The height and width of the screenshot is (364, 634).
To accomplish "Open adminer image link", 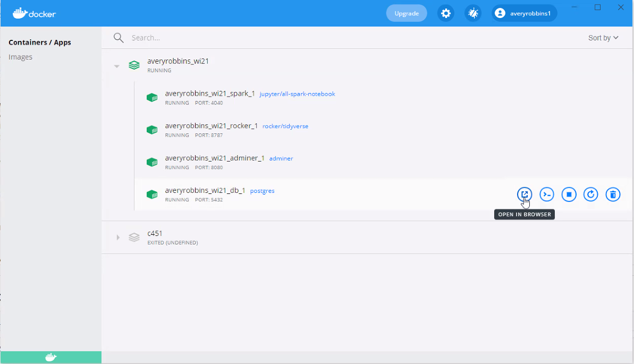I will (281, 158).
